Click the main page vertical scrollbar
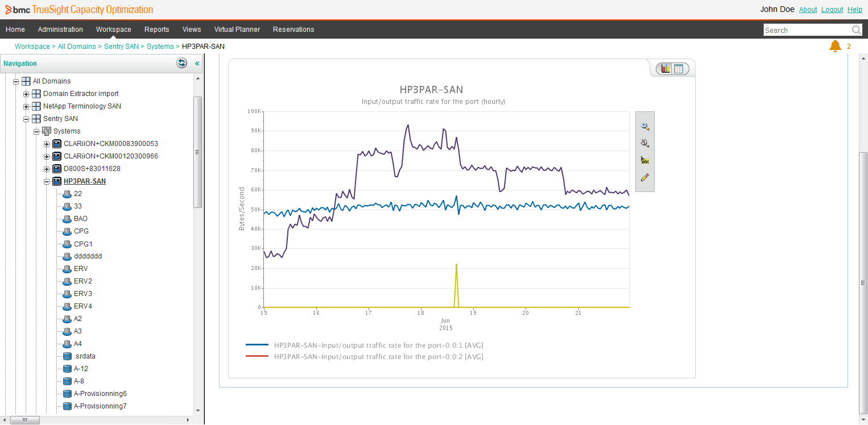This screenshot has height=425, width=868. (x=863, y=283)
